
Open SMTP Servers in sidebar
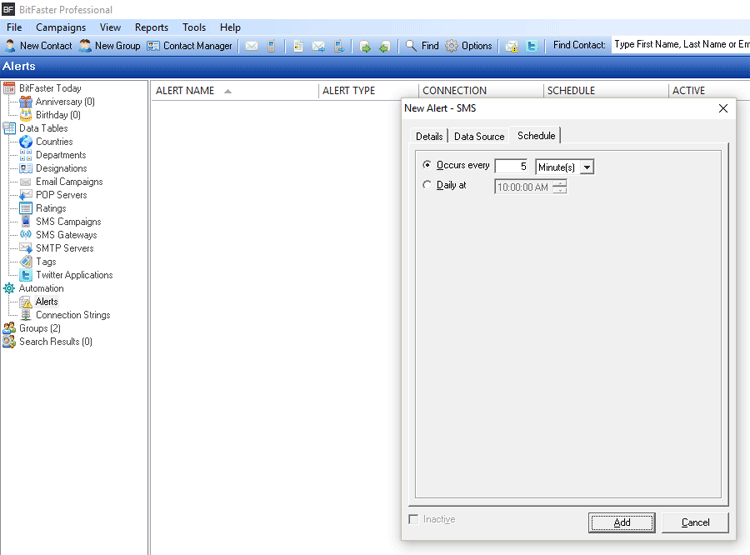click(x=65, y=248)
